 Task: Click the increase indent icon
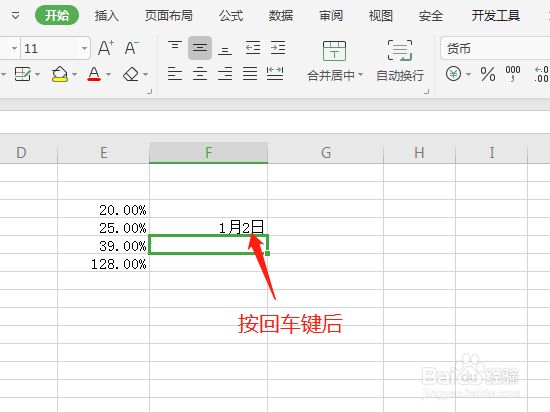pos(278,48)
